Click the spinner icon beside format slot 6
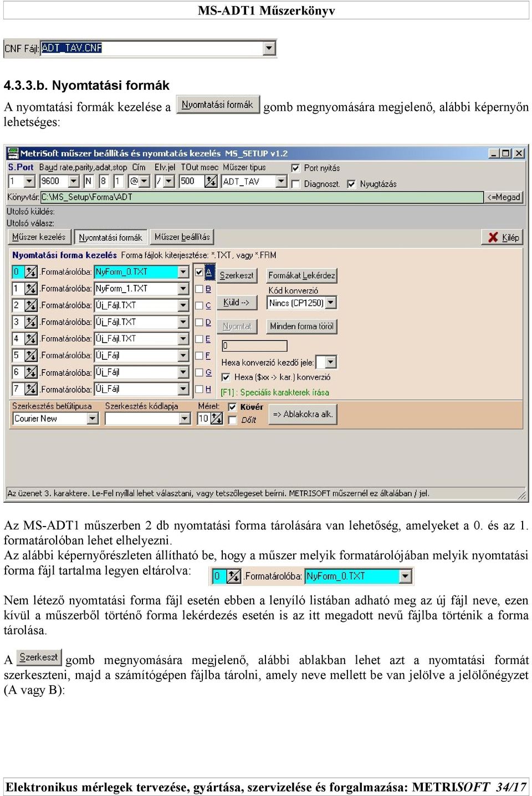The height and width of the screenshot is (796, 532). pyautogui.click(x=31, y=373)
